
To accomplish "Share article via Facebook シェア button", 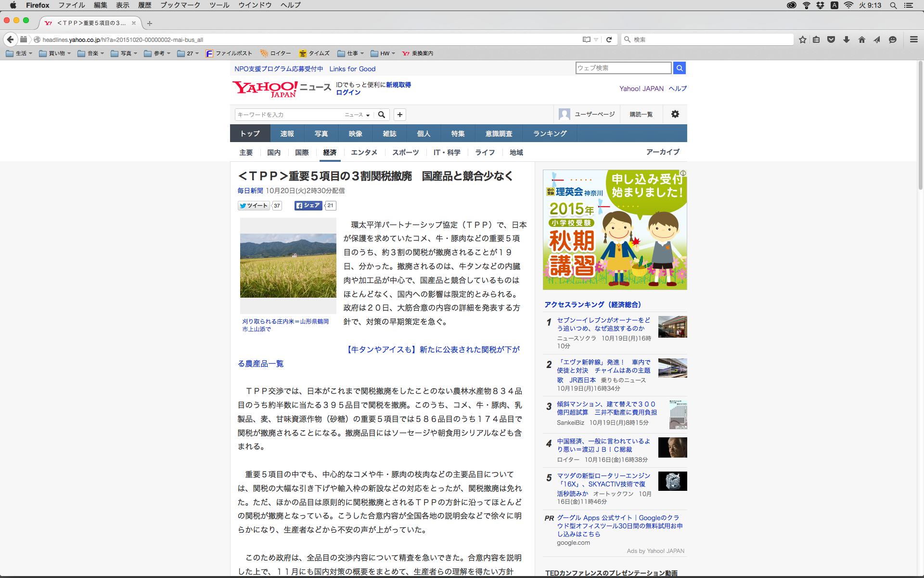I will click(308, 206).
